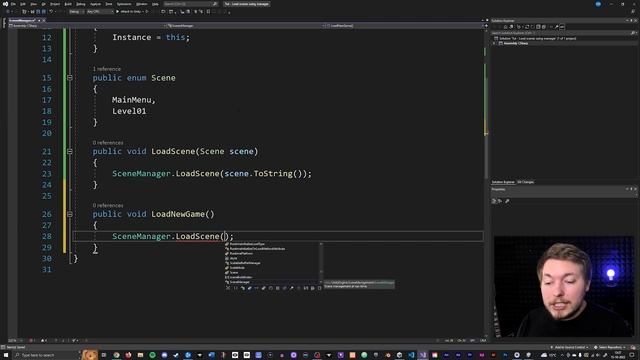Viewport: 640px width, 360px height.
Task: Toggle Show All Files in Solution Explorer
Action: click(544, 27)
